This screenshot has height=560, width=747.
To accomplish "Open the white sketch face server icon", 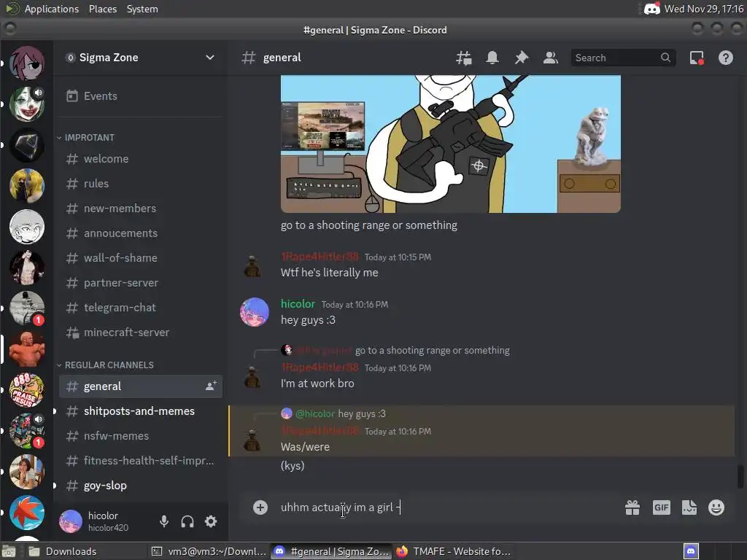I will (27, 227).
